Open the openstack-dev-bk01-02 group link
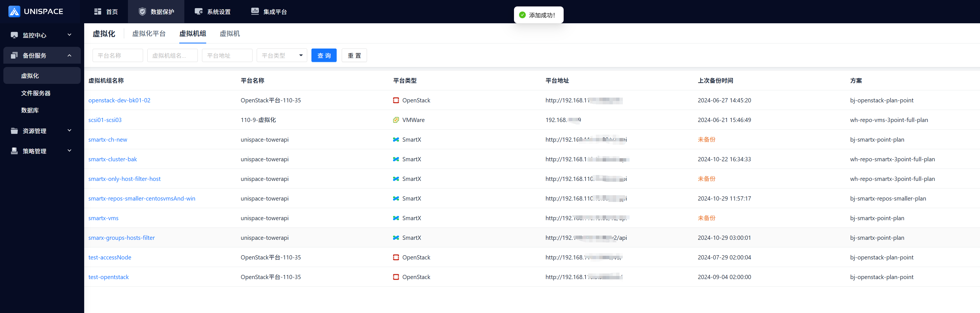The width and height of the screenshot is (980, 313). point(119,100)
